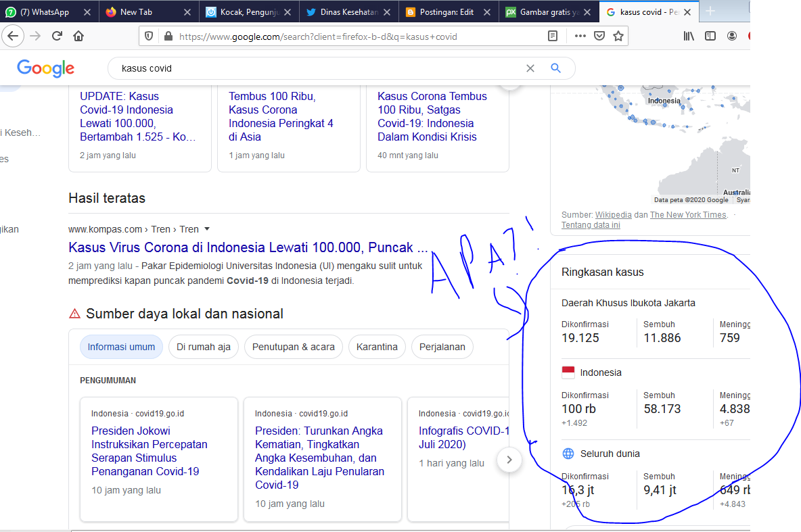View site security padlock details
This screenshot has width=801, height=532.
pyautogui.click(x=168, y=37)
